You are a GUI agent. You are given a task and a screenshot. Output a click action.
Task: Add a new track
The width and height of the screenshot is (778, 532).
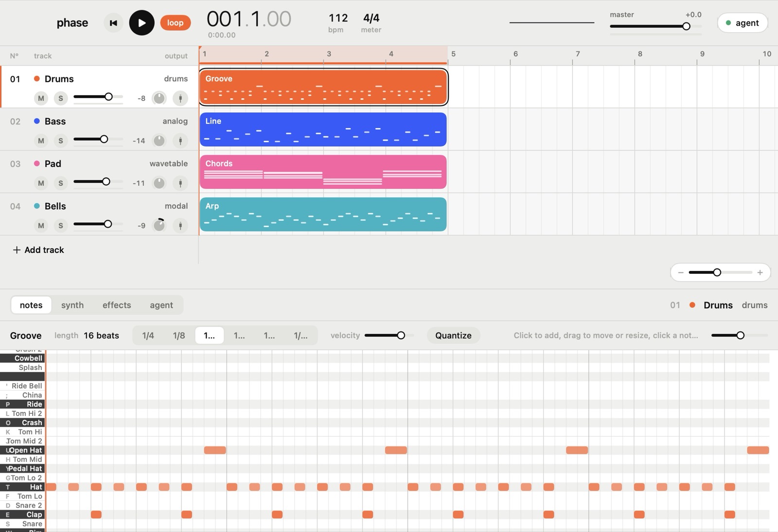38,250
